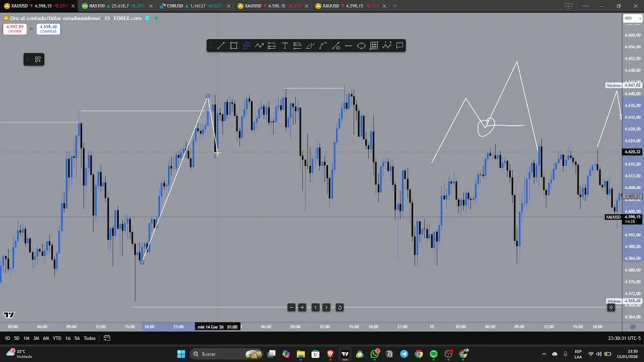Screen dimensions: 644x362
Task: Select the Trend Line drawing tool
Action: point(221,46)
